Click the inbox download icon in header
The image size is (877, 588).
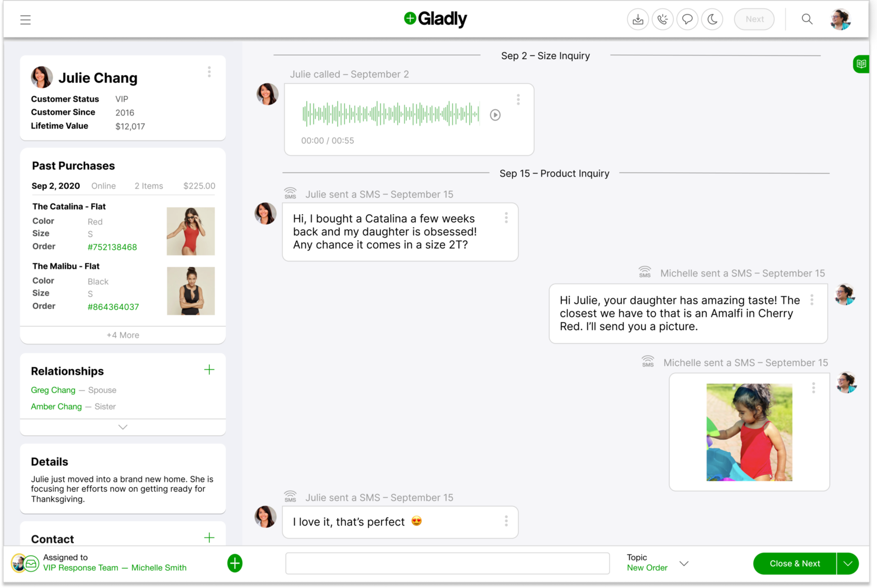[637, 19]
